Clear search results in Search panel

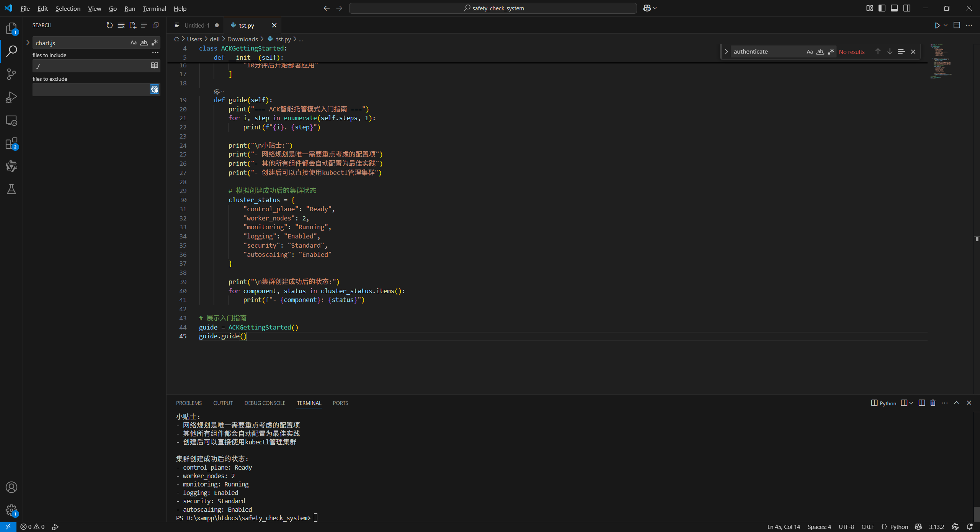click(x=121, y=25)
